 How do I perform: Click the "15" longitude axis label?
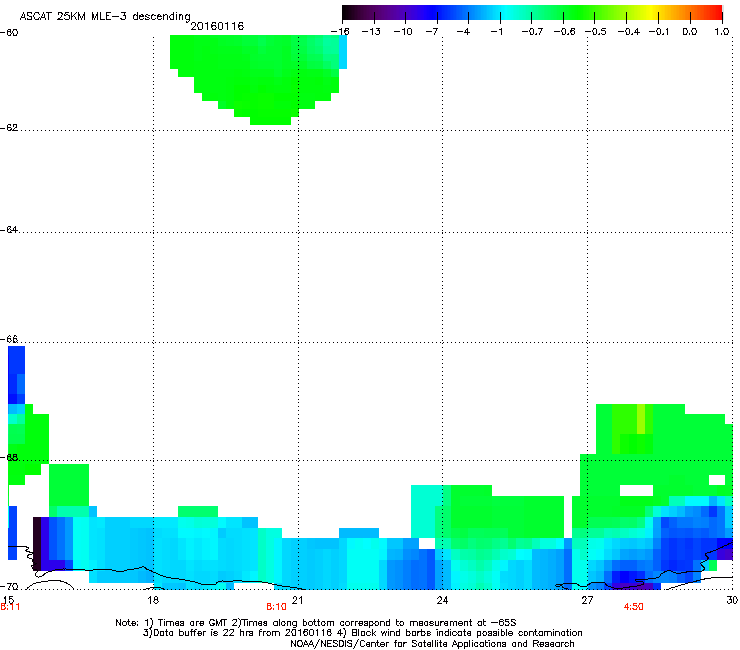[8, 599]
